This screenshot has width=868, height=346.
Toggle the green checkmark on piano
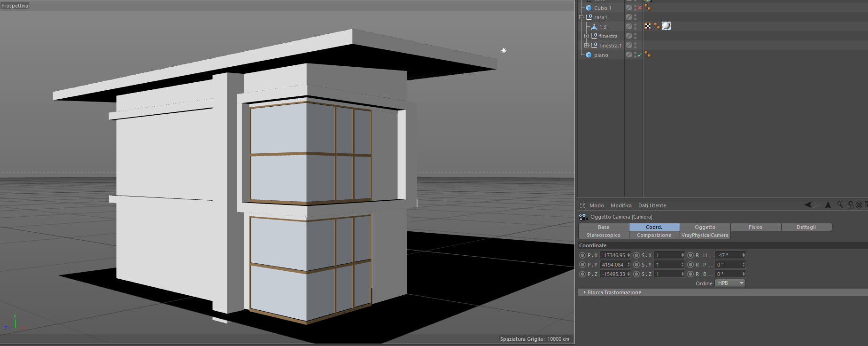coord(640,55)
